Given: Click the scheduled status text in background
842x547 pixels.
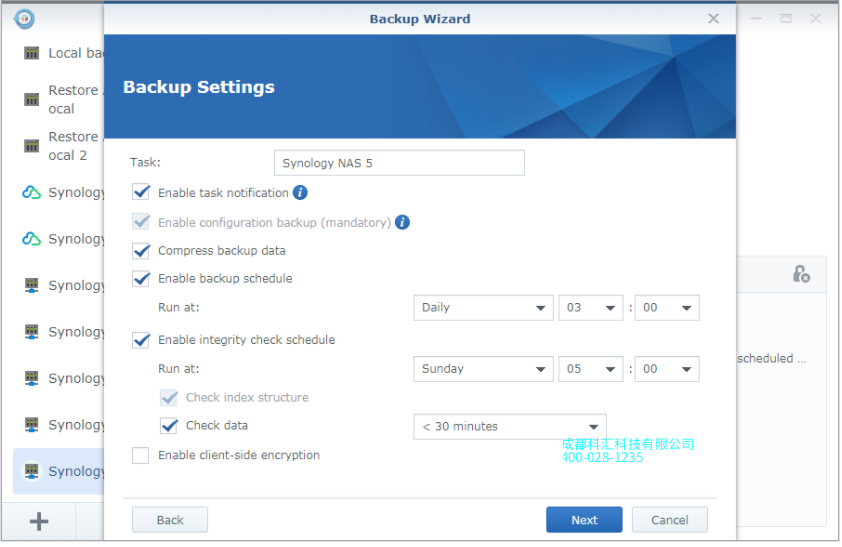Looking at the screenshot, I should point(771,359).
